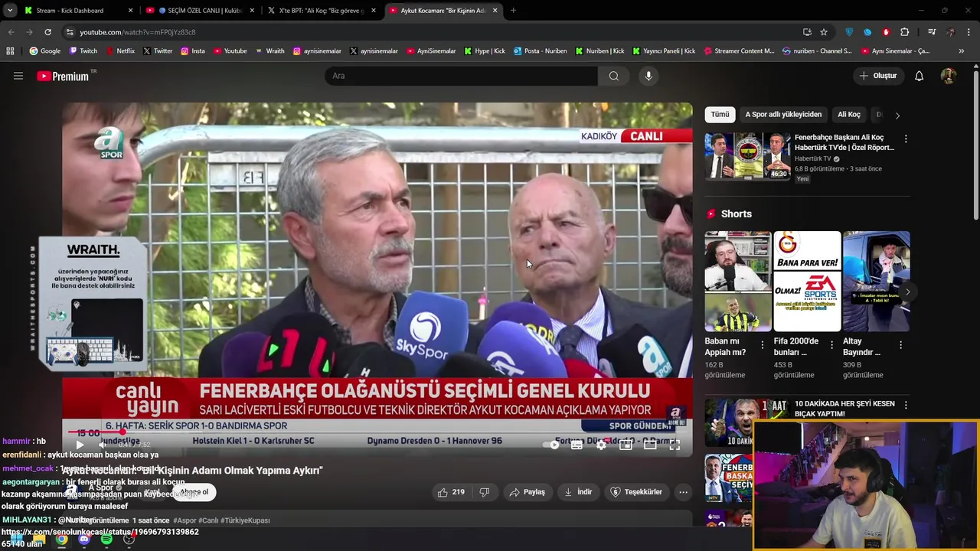The width and height of the screenshot is (980, 551).
Task: Bookmark this page with the star icon
Action: click(x=824, y=32)
